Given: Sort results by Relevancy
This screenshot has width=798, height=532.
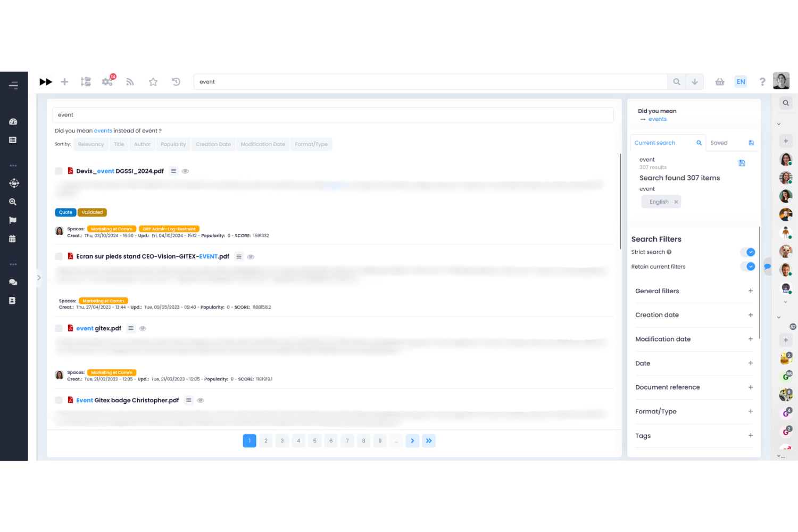Looking at the screenshot, I should click(x=91, y=144).
